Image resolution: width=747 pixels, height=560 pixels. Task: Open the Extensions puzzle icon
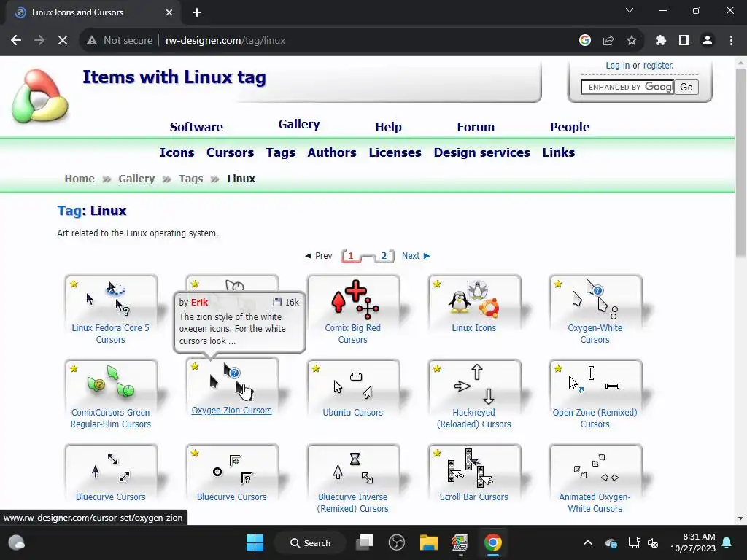[660, 41]
